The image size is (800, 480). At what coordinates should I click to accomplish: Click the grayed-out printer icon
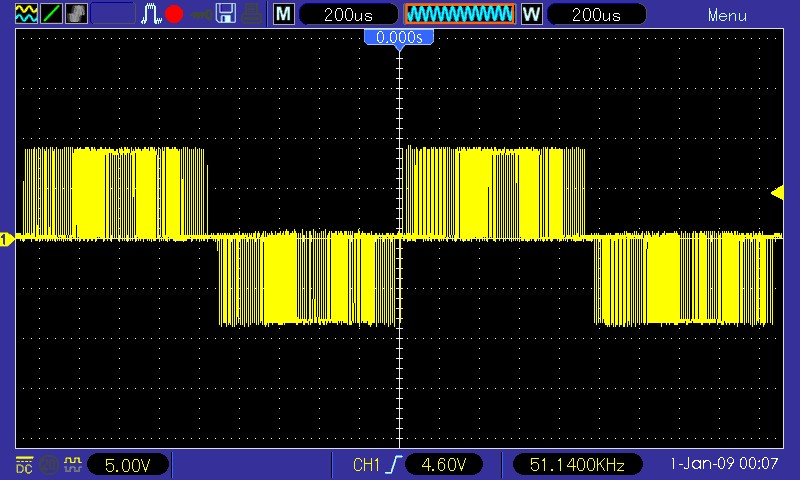coord(252,14)
